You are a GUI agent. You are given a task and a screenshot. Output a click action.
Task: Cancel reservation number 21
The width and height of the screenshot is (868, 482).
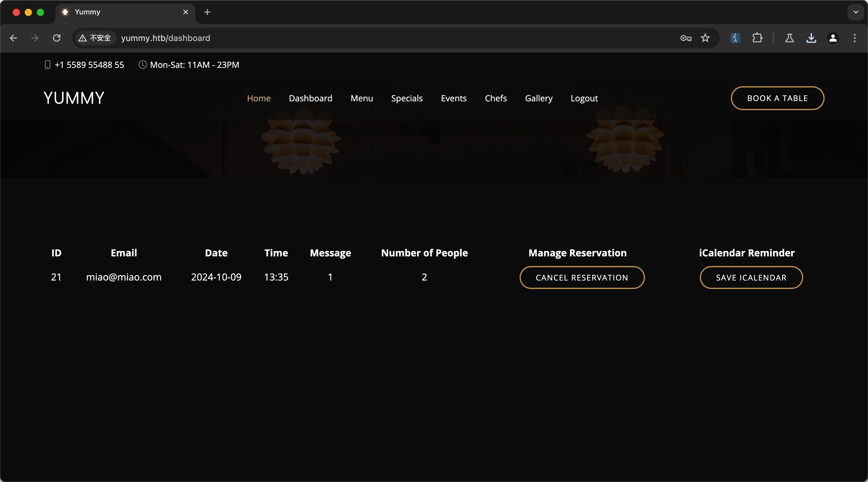(582, 277)
